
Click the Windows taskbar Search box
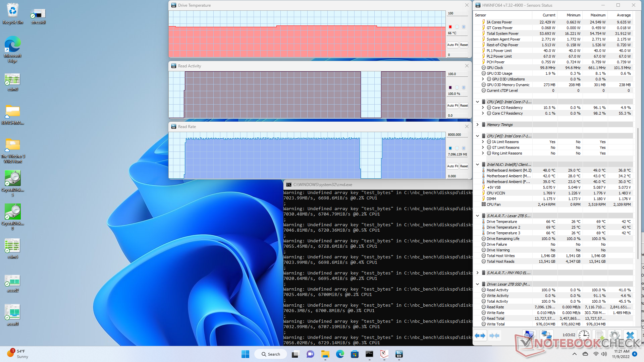(x=271, y=354)
